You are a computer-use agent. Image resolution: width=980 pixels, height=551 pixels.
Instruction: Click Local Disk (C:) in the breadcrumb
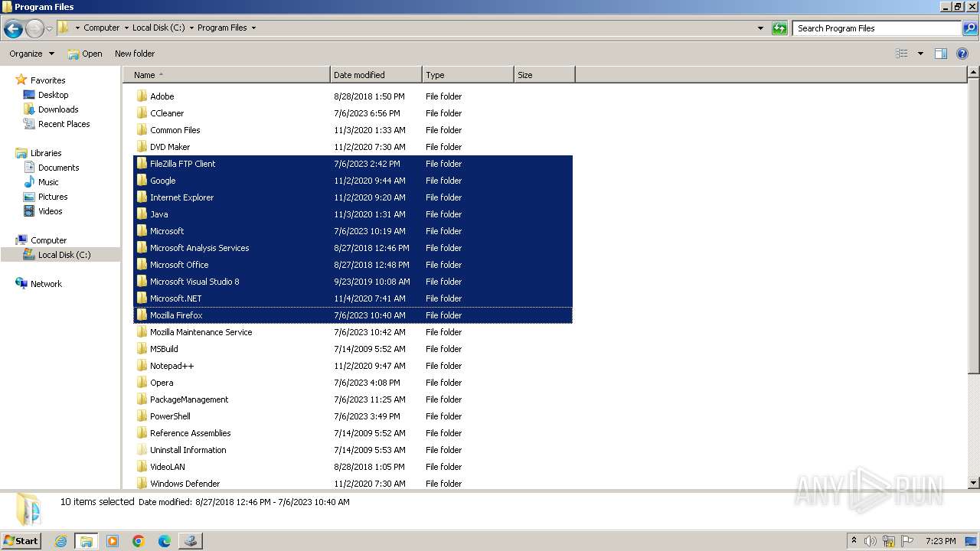point(158,28)
